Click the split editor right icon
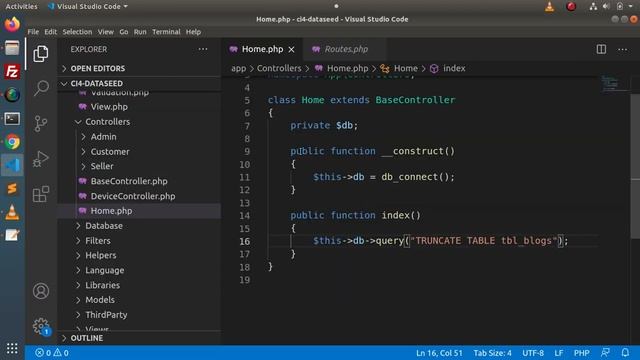The width and height of the screenshot is (640, 360). [x=601, y=49]
